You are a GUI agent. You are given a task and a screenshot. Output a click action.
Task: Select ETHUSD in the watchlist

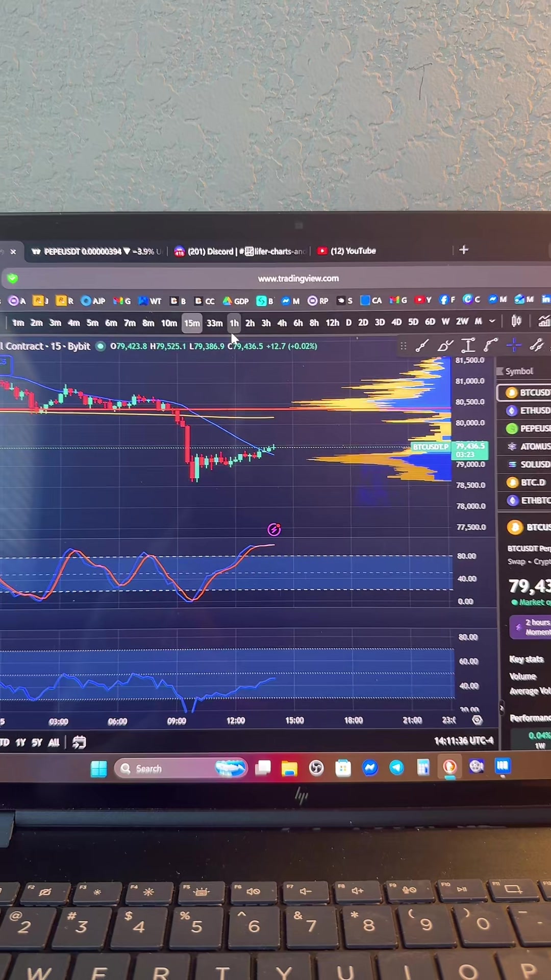click(525, 410)
